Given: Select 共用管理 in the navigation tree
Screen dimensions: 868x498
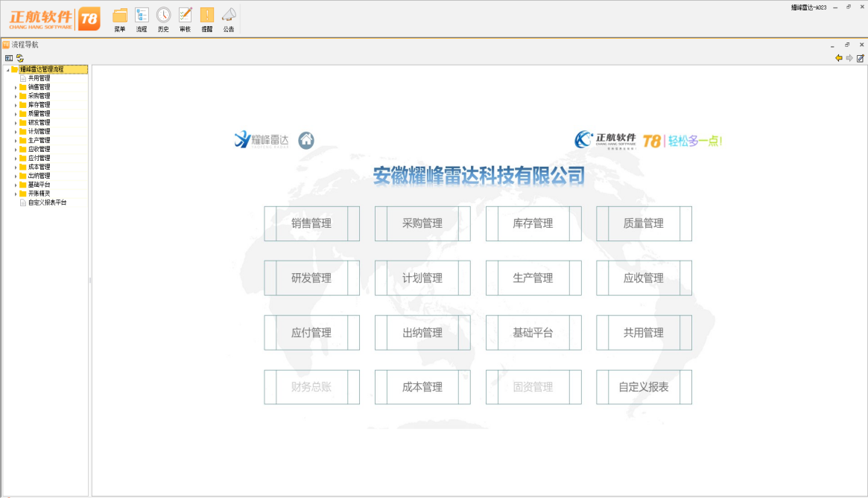Looking at the screenshot, I should coord(39,78).
